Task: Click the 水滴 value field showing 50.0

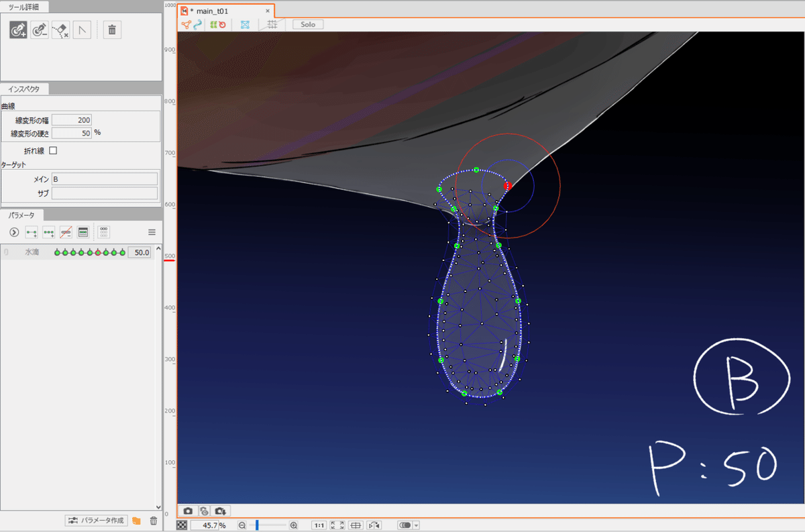Action: (x=140, y=252)
